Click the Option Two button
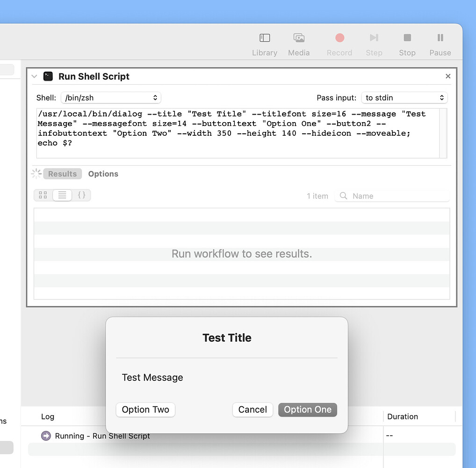This screenshot has height=468, width=476. pos(145,409)
